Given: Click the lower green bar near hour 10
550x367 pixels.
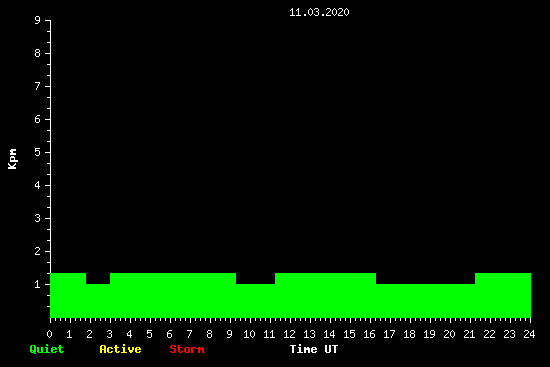Looking at the screenshot, I should tap(255, 301).
